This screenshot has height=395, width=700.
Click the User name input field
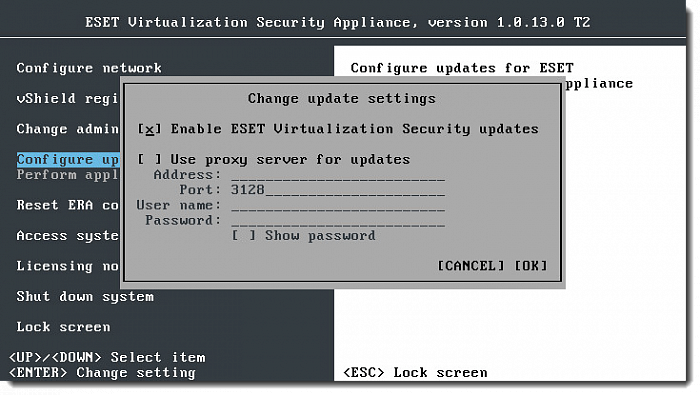(338, 205)
